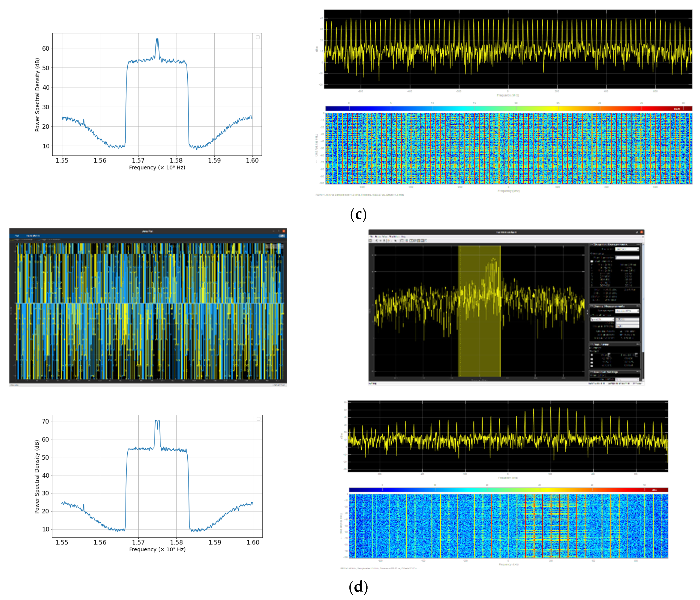Open Help menu in spectrum analyzer window
Viewport: 700px width, 600px height.
click(403, 237)
